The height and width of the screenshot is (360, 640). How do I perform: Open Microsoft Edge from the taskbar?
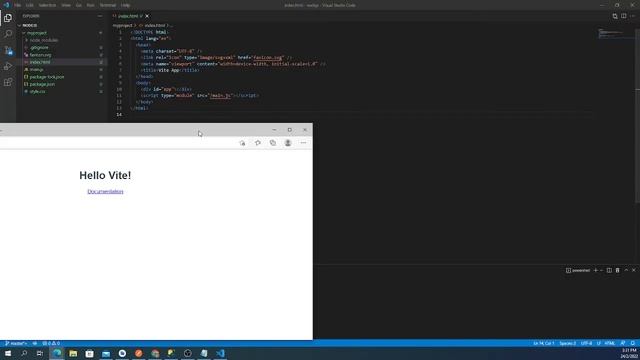coord(57,353)
